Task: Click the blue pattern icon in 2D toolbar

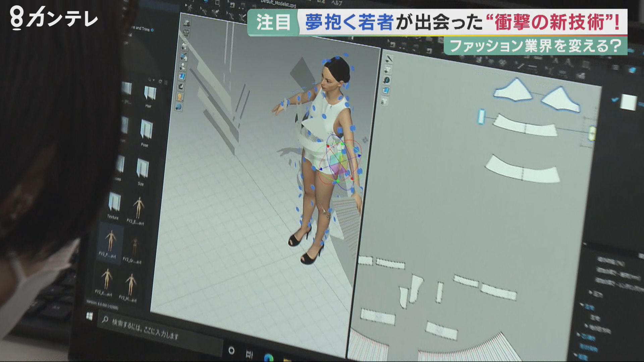Action: coord(386,90)
